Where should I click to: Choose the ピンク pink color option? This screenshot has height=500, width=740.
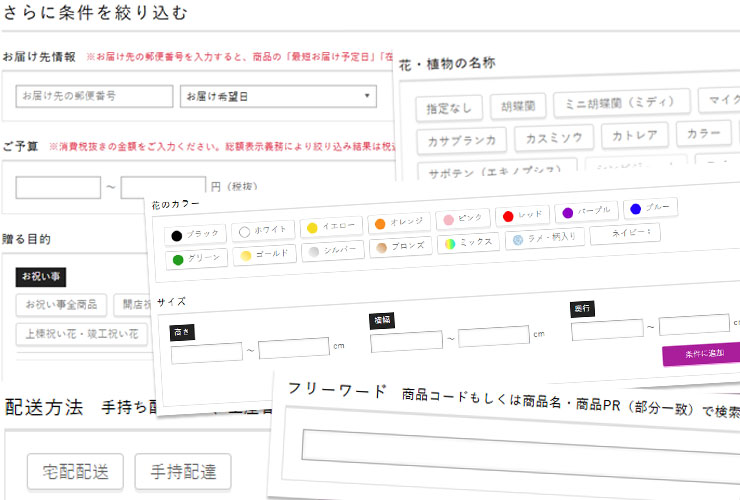(464, 218)
